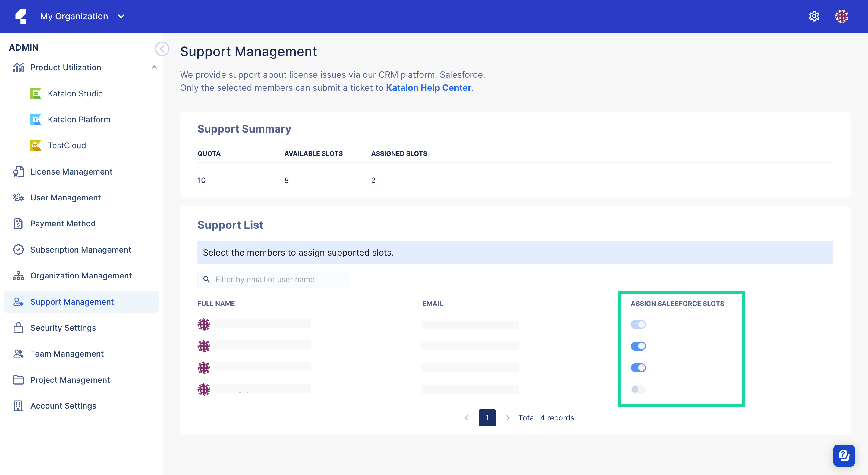Turn on the last member's Salesforce slot
868x475 pixels.
pyautogui.click(x=638, y=389)
